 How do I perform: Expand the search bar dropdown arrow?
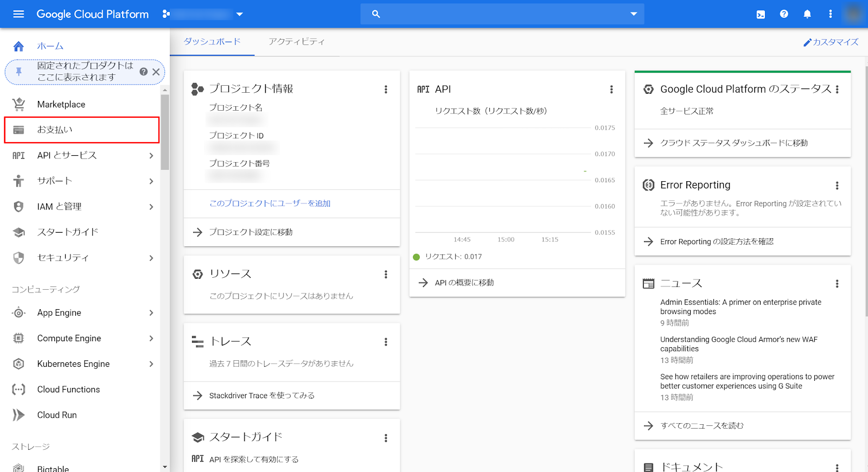click(x=633, y=14)
